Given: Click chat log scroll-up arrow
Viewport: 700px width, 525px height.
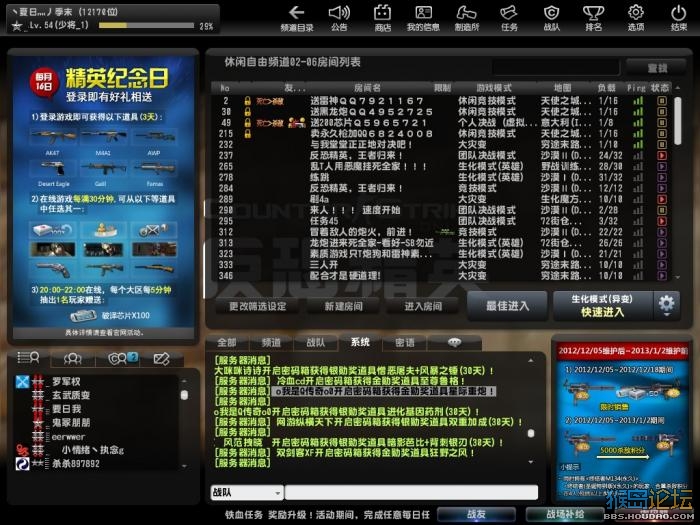Looking at the screenshot, I should [x=531, y=360].
